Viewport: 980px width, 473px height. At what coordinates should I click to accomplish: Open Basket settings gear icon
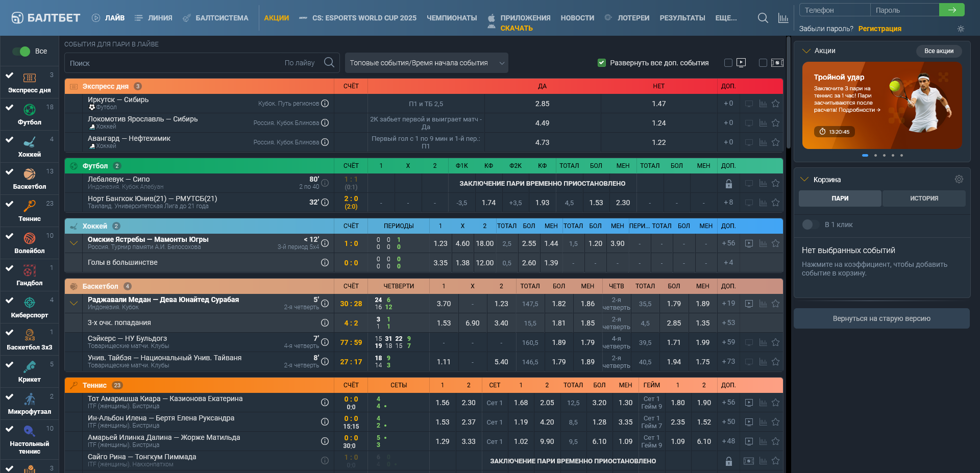[959, 179]
